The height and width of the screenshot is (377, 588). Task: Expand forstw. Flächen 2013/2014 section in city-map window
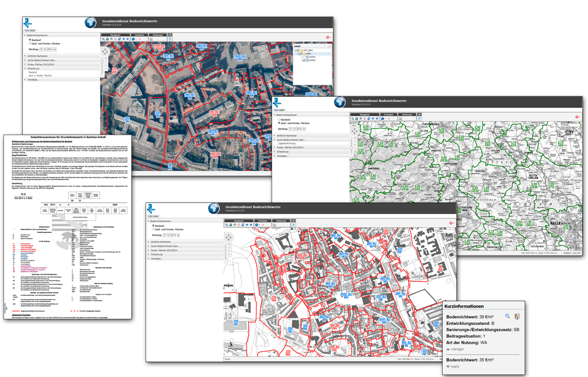click(185, 250)
